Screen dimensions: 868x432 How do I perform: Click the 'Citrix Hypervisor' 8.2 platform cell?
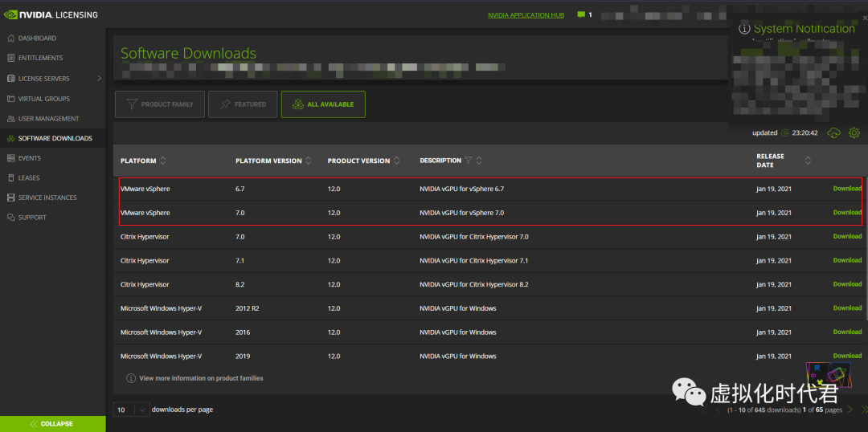[145, 284]
